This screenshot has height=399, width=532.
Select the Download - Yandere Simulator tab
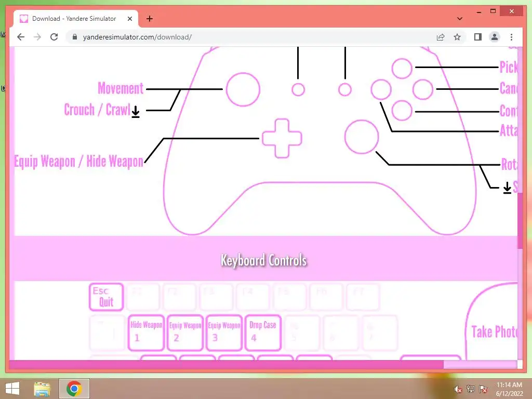pyautogui.click(x=75, y=19)
